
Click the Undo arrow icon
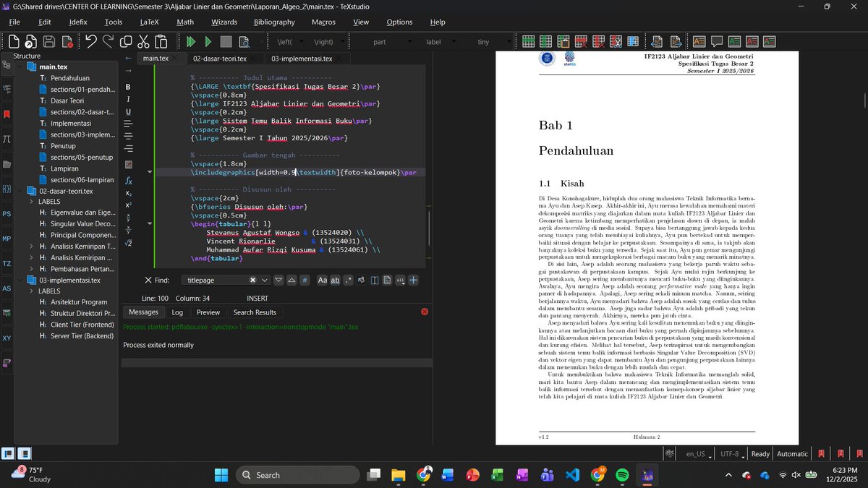pyautogui.click(x=90, y=42)
